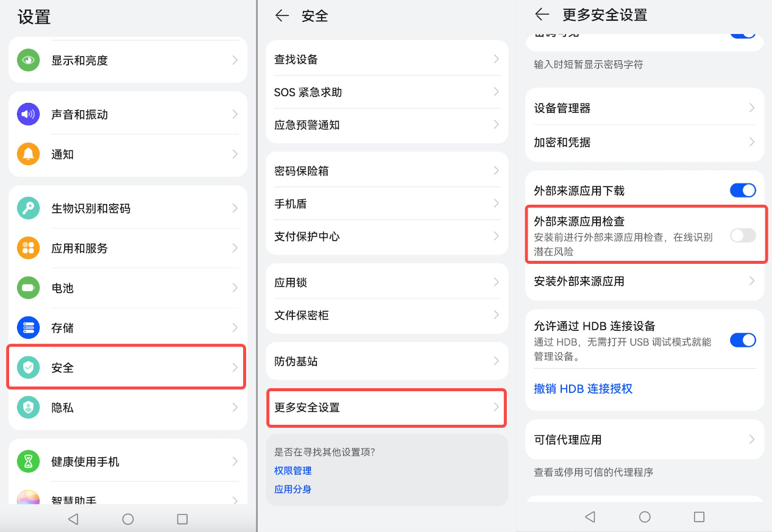Image resolution: width=772 pixels, height=532 pixels.
Task: Disable the 外部来源应用下载 switch
Action: pos(742,190)
